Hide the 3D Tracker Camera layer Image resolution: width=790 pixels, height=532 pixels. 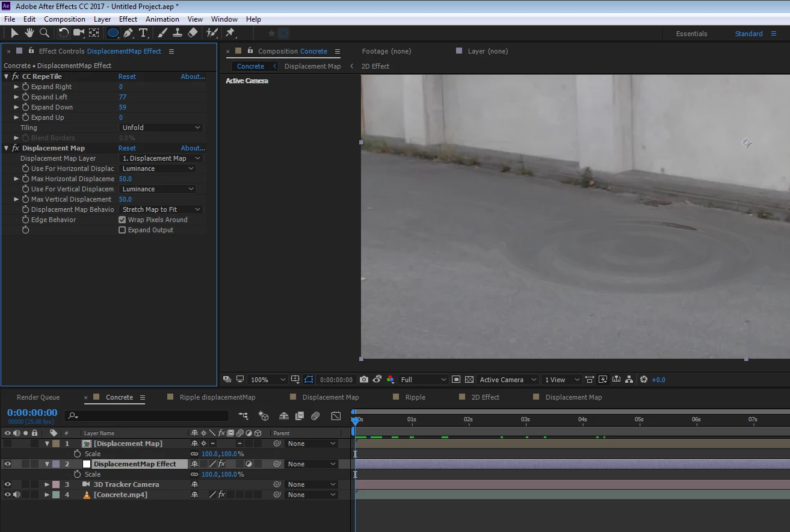(x=7, y=484)
